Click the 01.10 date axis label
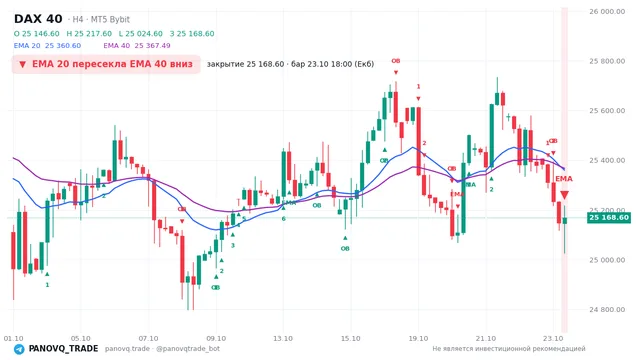Screen dimensions: 640x360 coord(13,338)
